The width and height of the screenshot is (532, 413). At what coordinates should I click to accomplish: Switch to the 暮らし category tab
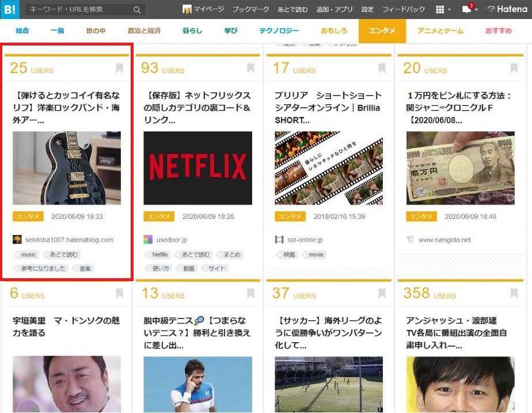(192, 31)
